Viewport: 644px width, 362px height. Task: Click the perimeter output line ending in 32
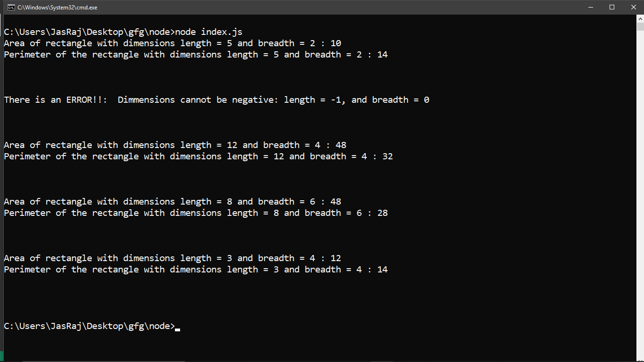pyautogui.click(x=198, y=156)
